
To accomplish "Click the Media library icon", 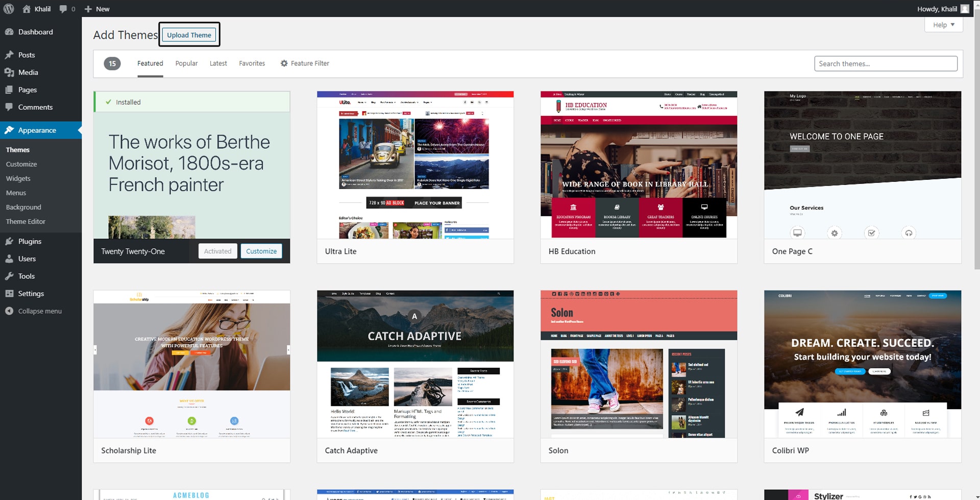I will click(9, 73).
